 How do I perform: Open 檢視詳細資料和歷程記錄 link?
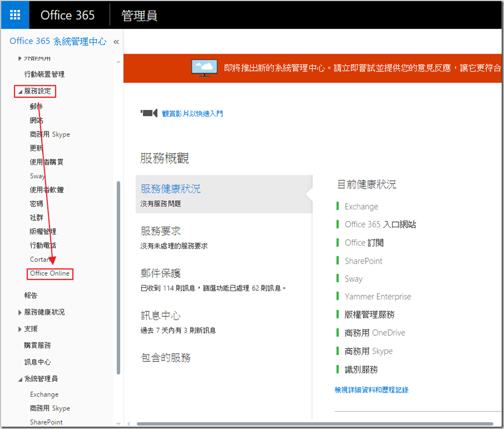pos(372,390)
